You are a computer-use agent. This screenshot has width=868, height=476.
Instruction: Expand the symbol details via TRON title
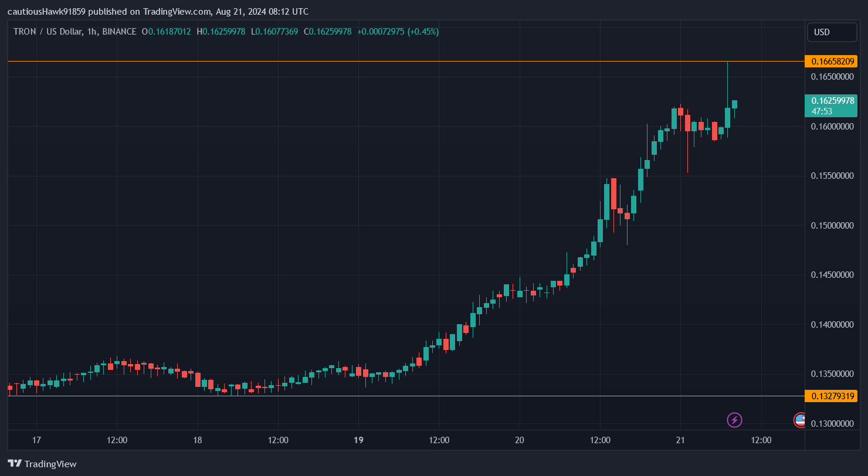[24, 32]
